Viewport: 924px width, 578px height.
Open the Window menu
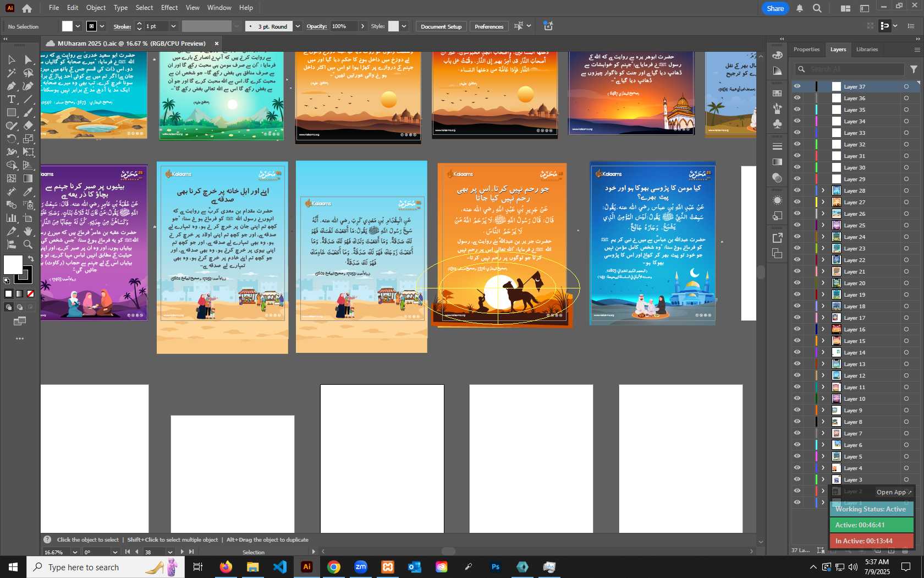(x=219, y=8)
